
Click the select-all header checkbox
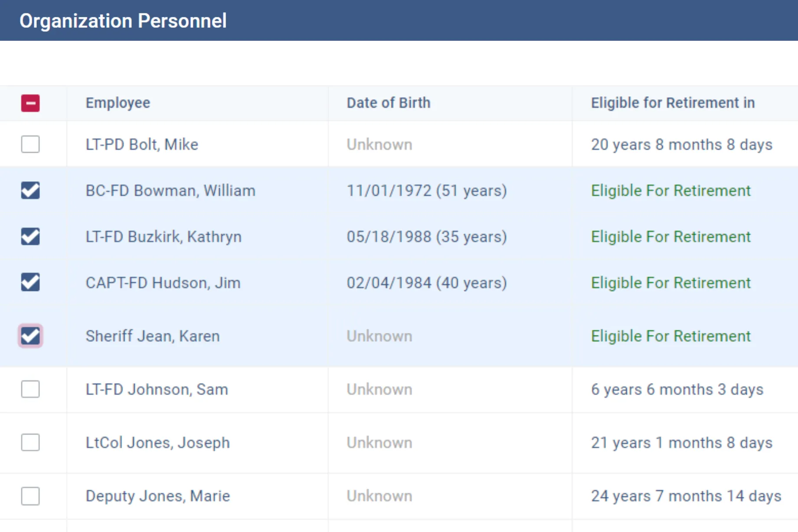pos(30,103)
